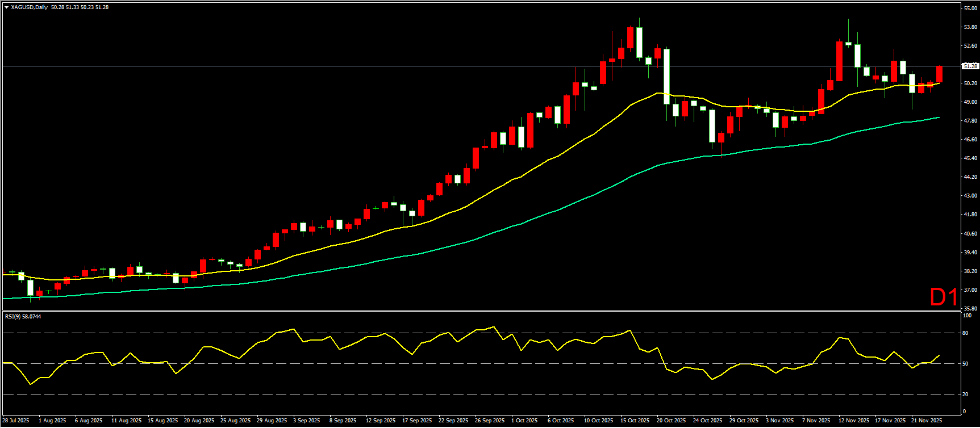Select the latest red candle at chart's right edge
The image size is (980, 428).
coord(940,74)
